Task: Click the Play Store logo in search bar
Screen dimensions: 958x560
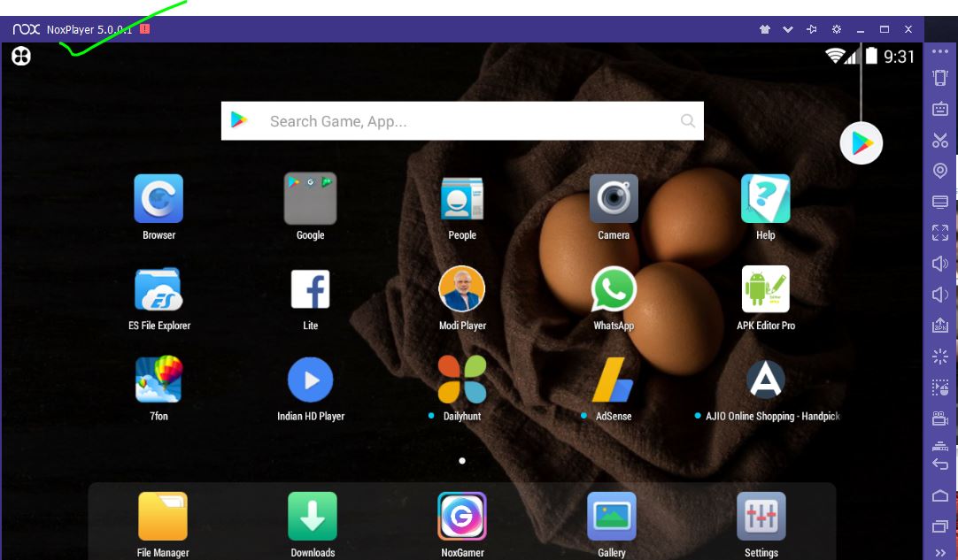Action: click(239, 120)
